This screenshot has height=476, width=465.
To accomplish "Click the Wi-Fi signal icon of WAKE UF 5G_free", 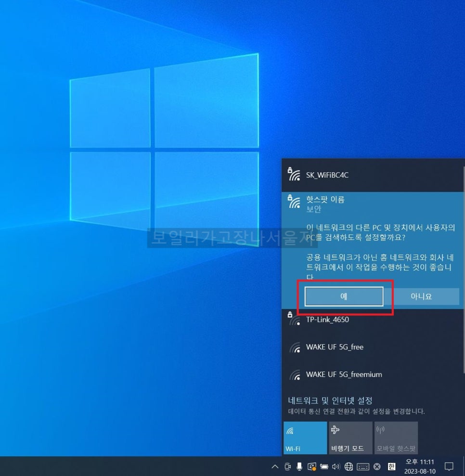I will (295, 347).
